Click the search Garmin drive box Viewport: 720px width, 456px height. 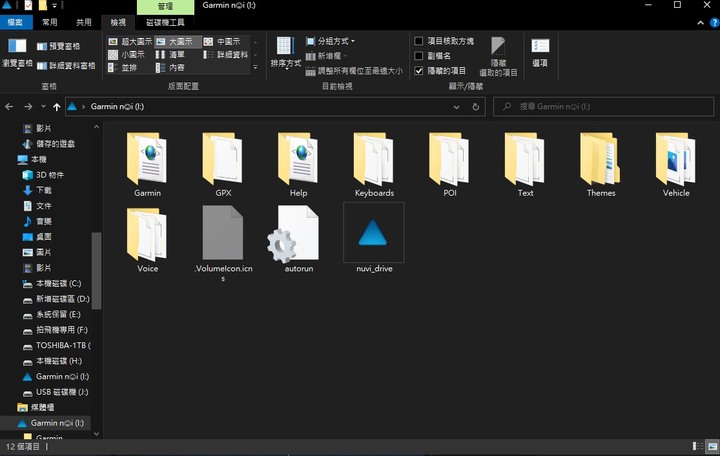click(x=603, y=107)
